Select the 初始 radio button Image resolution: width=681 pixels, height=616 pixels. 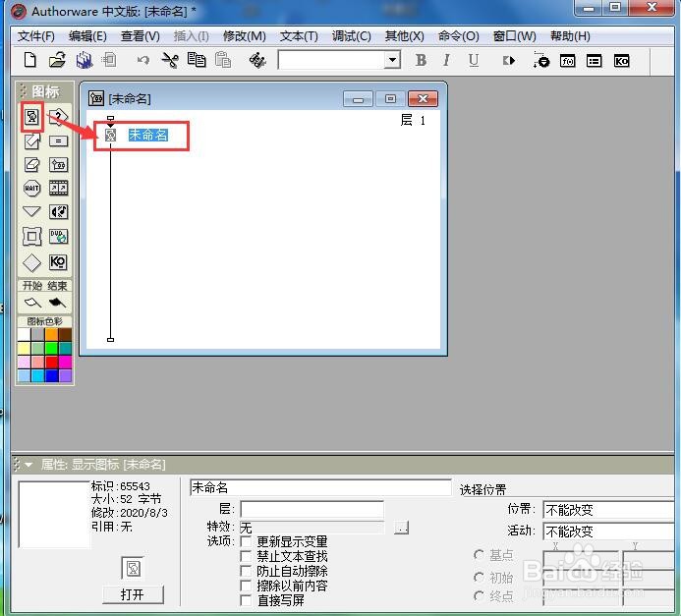479,577
